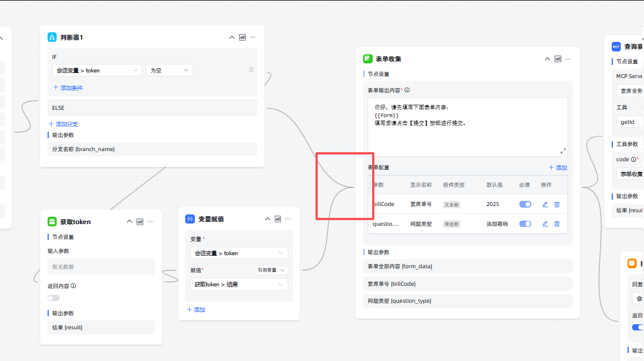644x361 pixels.
Task: Delete the IF condition in 判断器1
Action: point(251,70)
